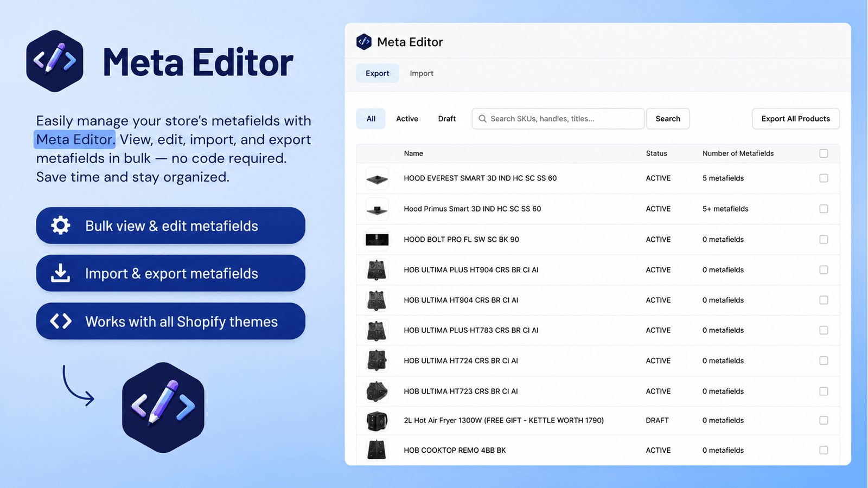
Task: Focus the Search SKUs, handles, titles field
Action: point(558,119)
